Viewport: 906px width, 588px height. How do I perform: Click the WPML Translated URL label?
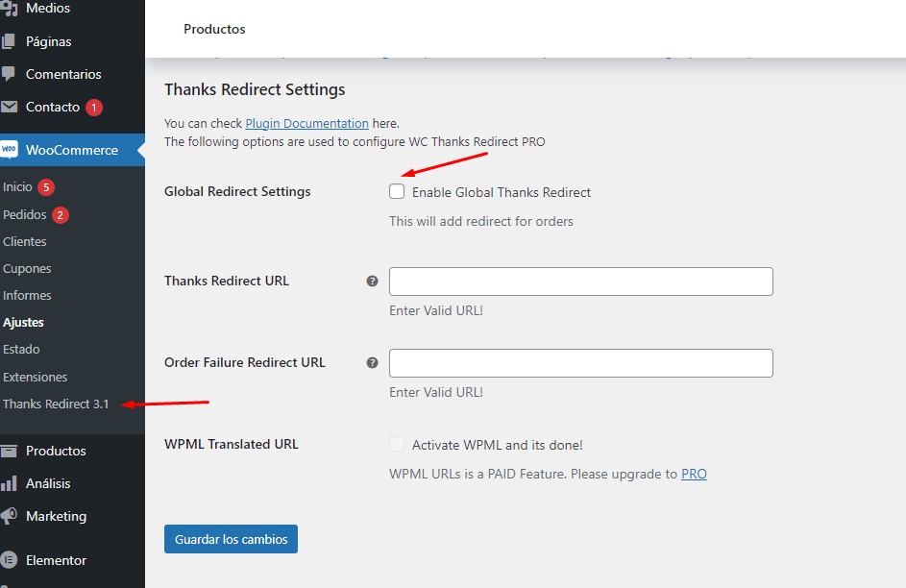pyautogui.click(x=232, y=444)
